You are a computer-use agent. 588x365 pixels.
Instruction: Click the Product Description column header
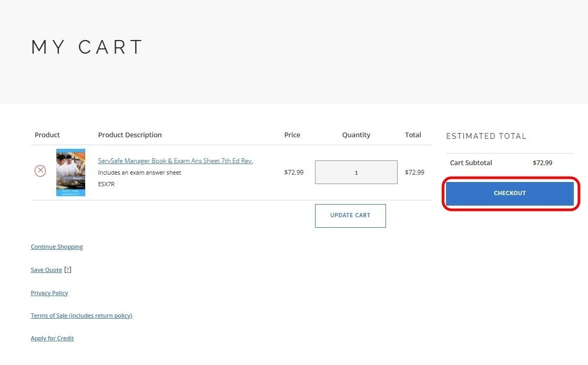tap(130, 135)
